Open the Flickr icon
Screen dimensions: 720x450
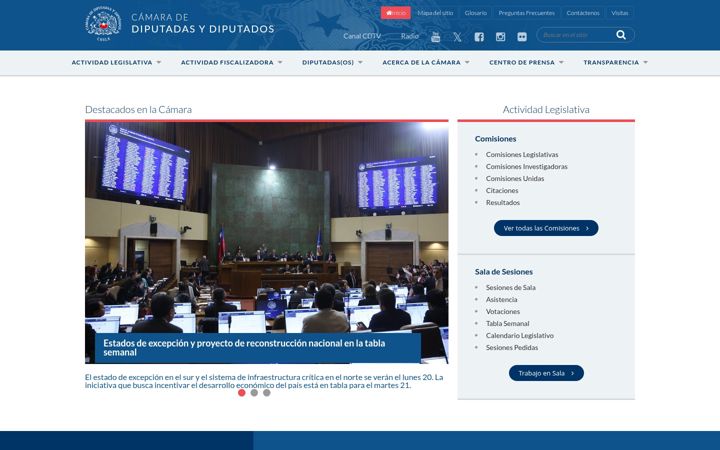click(x=522, y=37)
